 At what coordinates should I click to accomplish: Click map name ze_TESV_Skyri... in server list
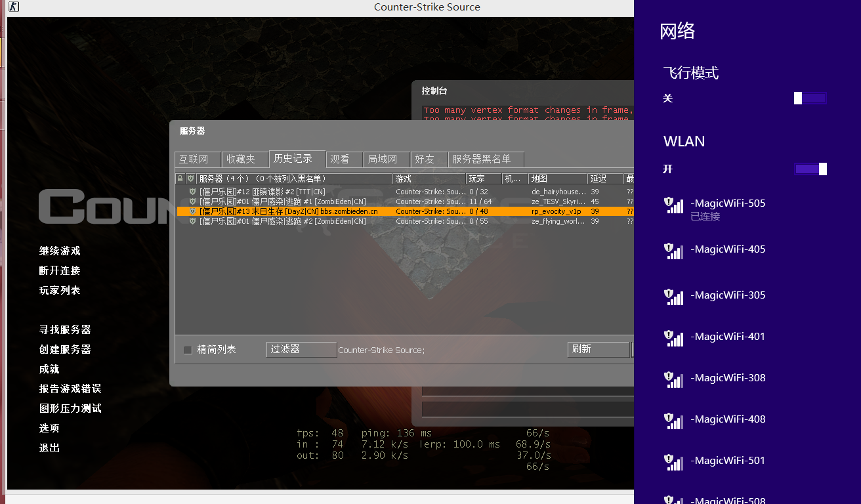(558, 201)
